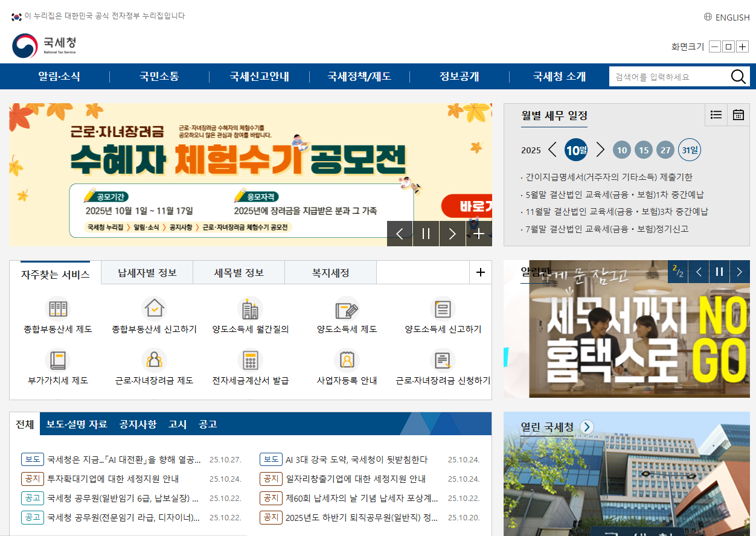Image resolution: width=756 pixels, height=536 pixels.
Task: Read the AI 3대 강국 도약 press article
Action: tap(356, 459)
